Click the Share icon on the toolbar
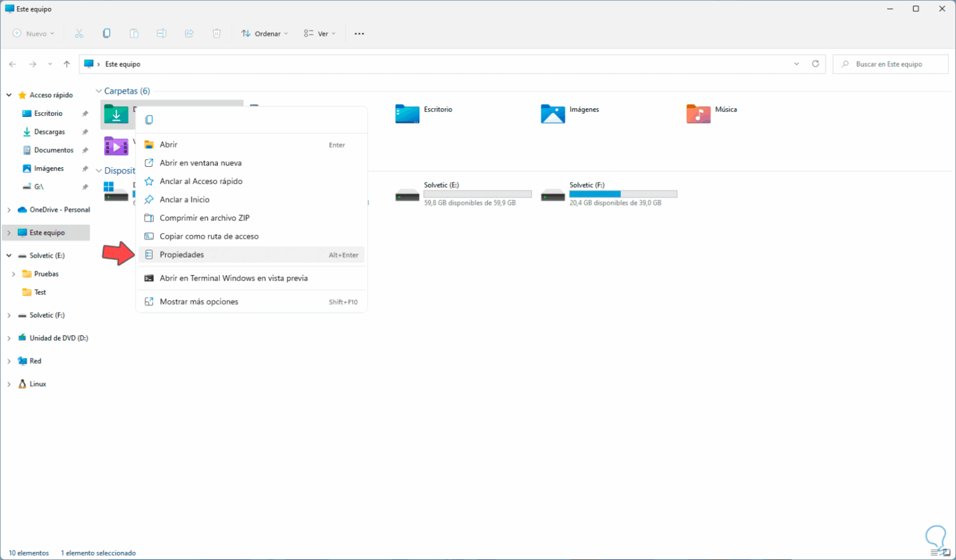 point(189,33)
